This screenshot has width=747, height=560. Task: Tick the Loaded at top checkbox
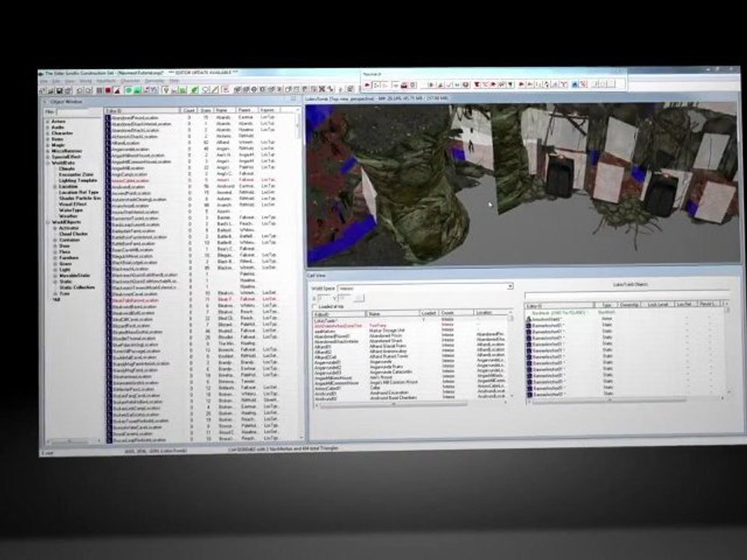click(314, 306)
